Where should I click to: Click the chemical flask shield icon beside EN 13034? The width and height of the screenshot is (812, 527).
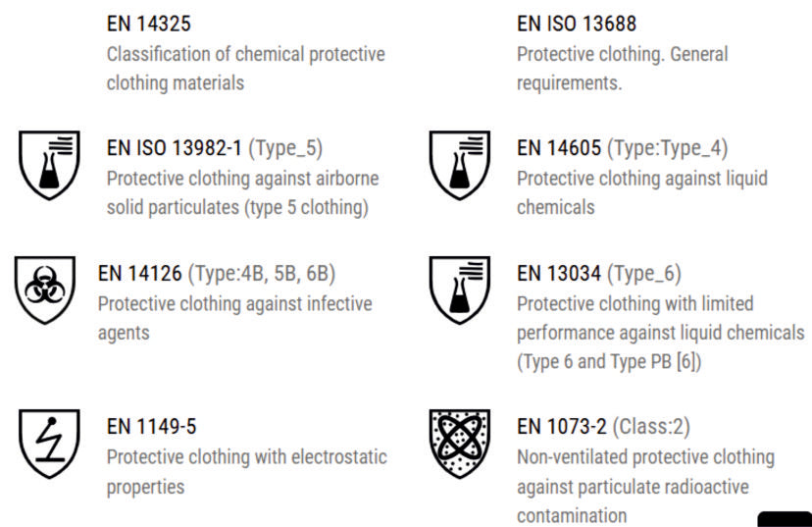459,289
